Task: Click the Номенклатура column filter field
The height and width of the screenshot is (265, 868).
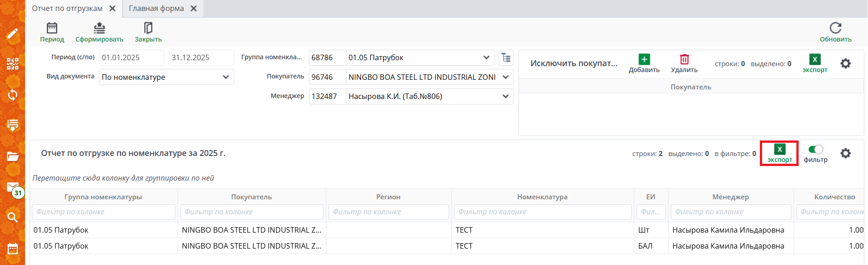Action: pyautogui.click(x=542, y=212)
